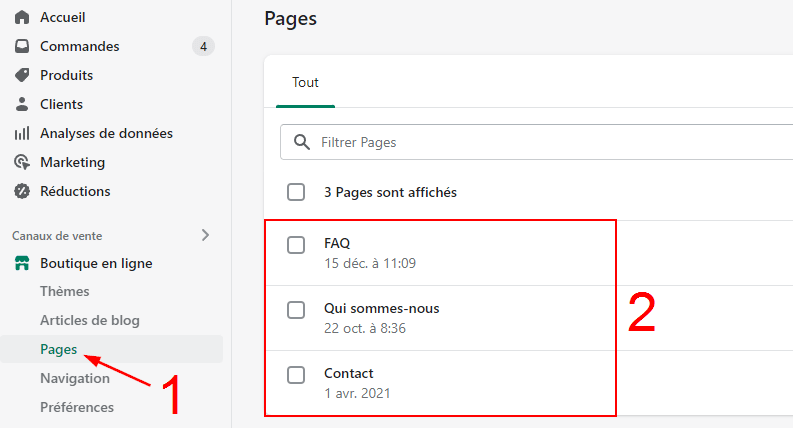Click the Analyses de données chart icon

(x=22, y=133)
